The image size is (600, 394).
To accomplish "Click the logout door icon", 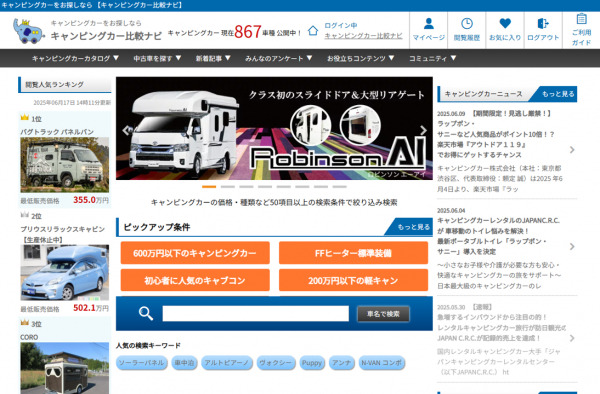I will 543,24.
